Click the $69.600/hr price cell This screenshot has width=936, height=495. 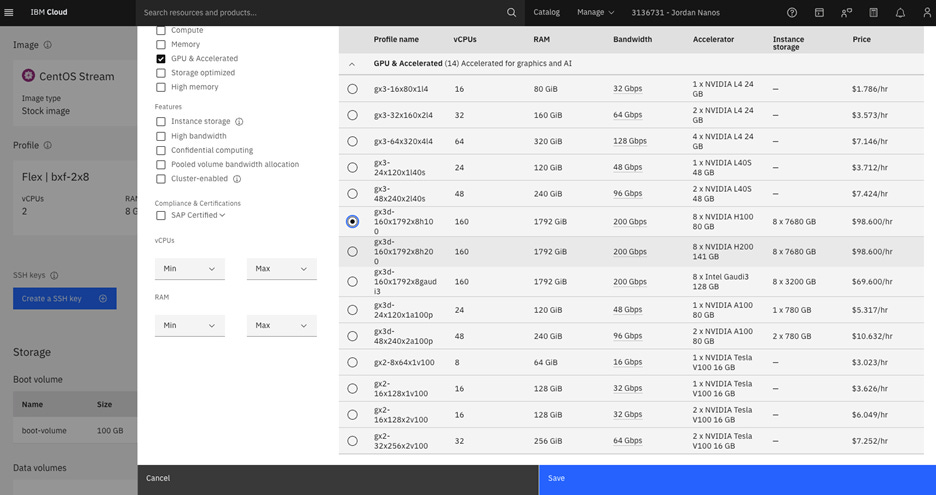tap(872, 282)
